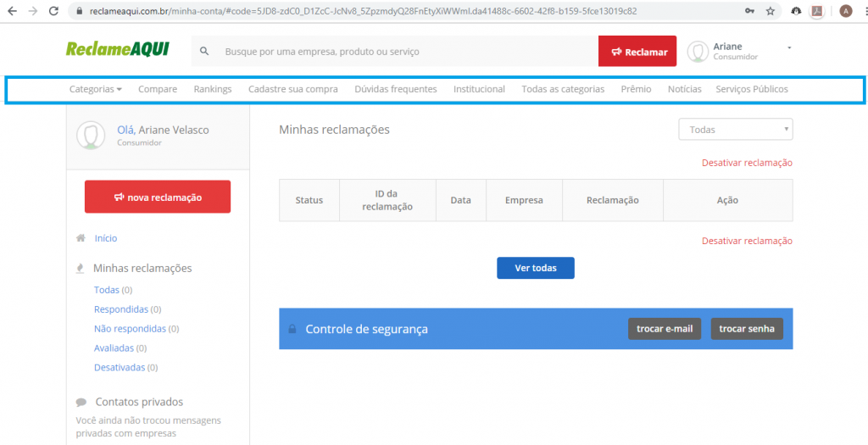Expand the Ariane account dropdown arrow

point(789,47)
